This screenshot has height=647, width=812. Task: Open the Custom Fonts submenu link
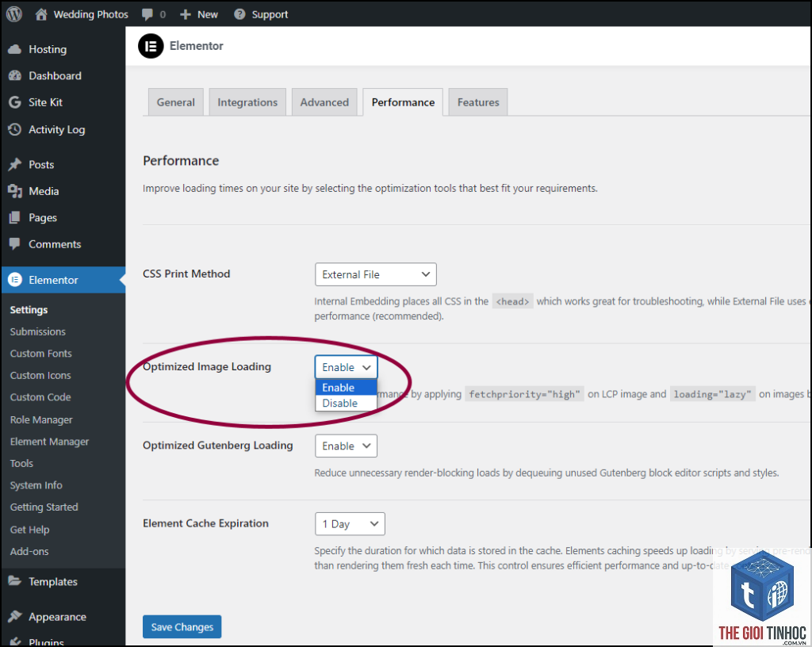(x=41, y=354)
